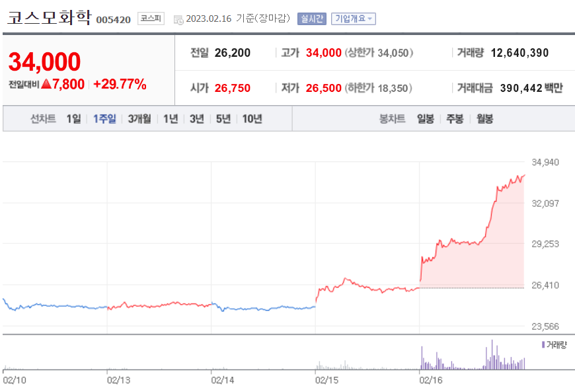The width and height of the screenshot is (575, 392).
Task: Click the 23,566 y-axis label
Action: (545, 326)
